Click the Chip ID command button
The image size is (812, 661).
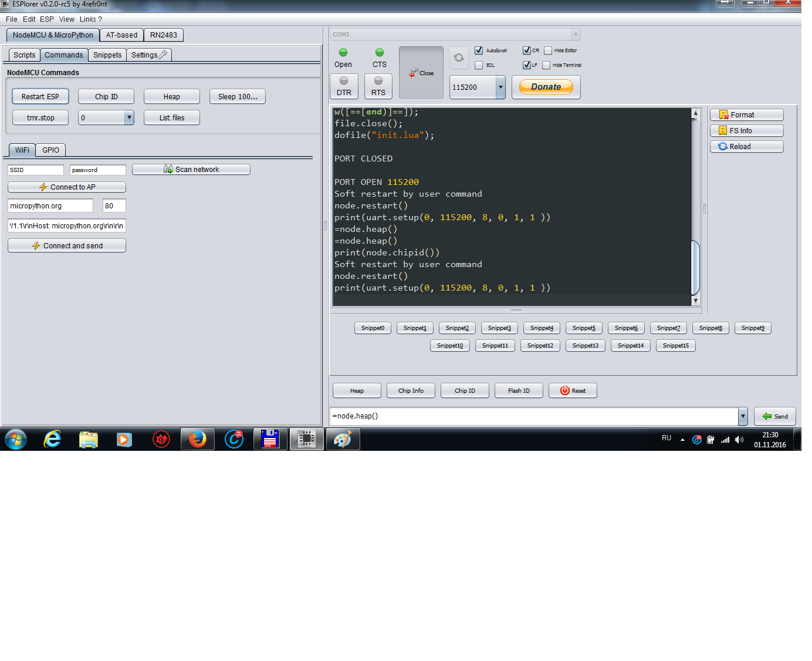point(106,97)
